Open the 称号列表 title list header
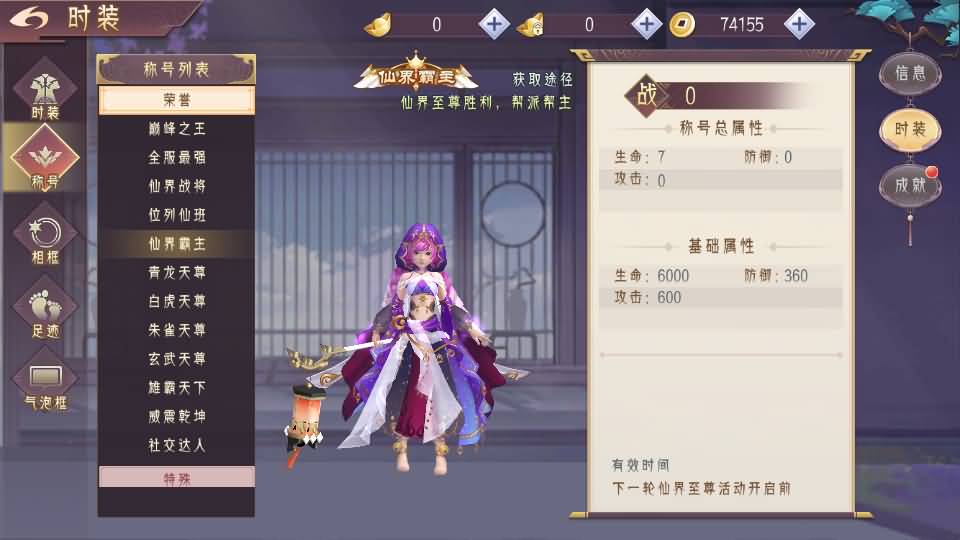This screenshot has height=540, width=960. pyautogui.click(x=176, y=69)
